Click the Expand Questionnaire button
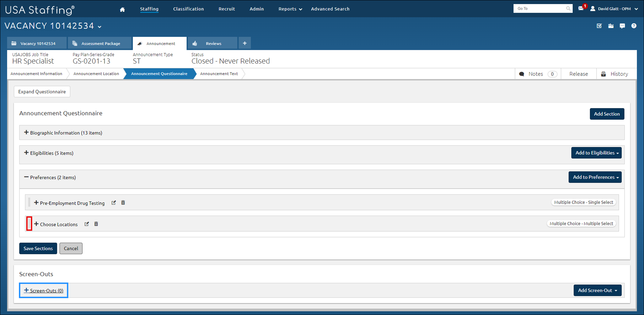644x315 pixels. pyautogui.click(x=42, y=92)
